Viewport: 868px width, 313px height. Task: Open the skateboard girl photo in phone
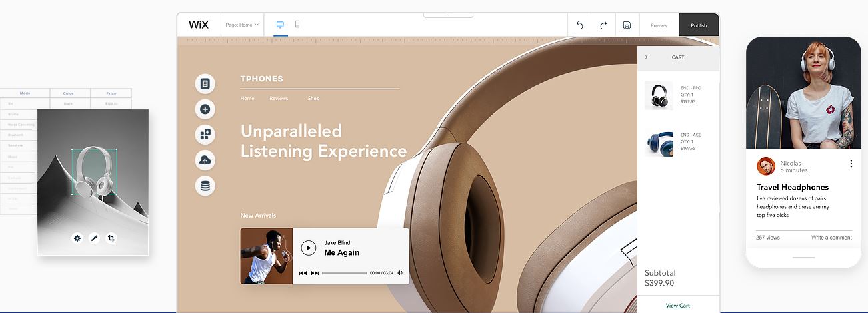pyautogui.click(x=803, y=92)
